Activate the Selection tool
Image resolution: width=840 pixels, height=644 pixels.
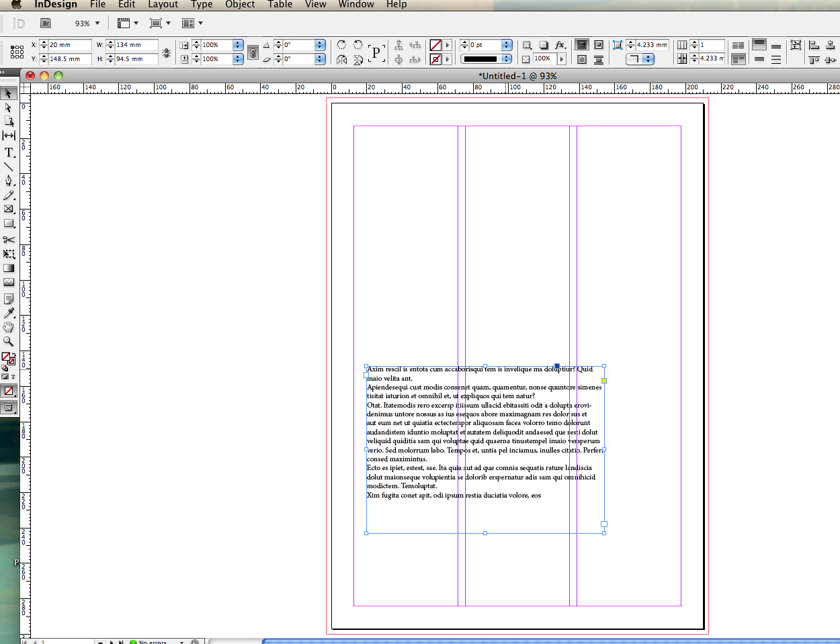point(9,93)
